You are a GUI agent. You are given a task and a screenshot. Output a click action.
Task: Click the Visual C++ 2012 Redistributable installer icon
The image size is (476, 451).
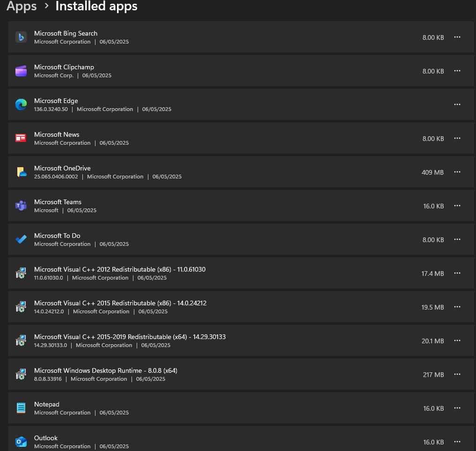coord(21,273)
